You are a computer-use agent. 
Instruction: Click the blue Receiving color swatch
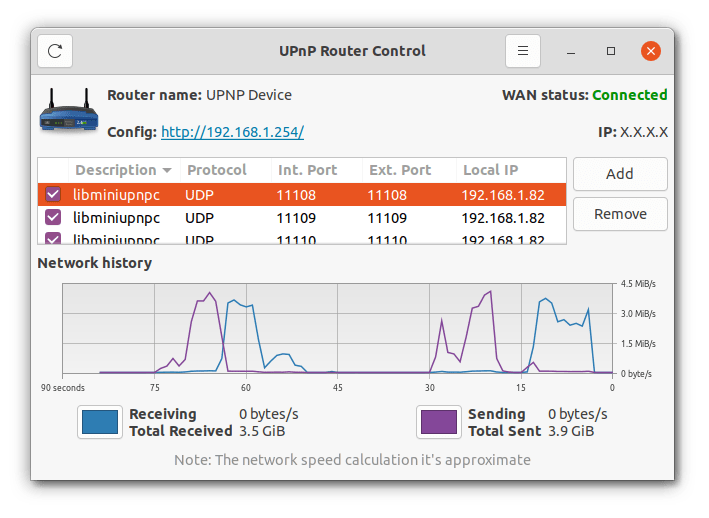pos(100,422)
